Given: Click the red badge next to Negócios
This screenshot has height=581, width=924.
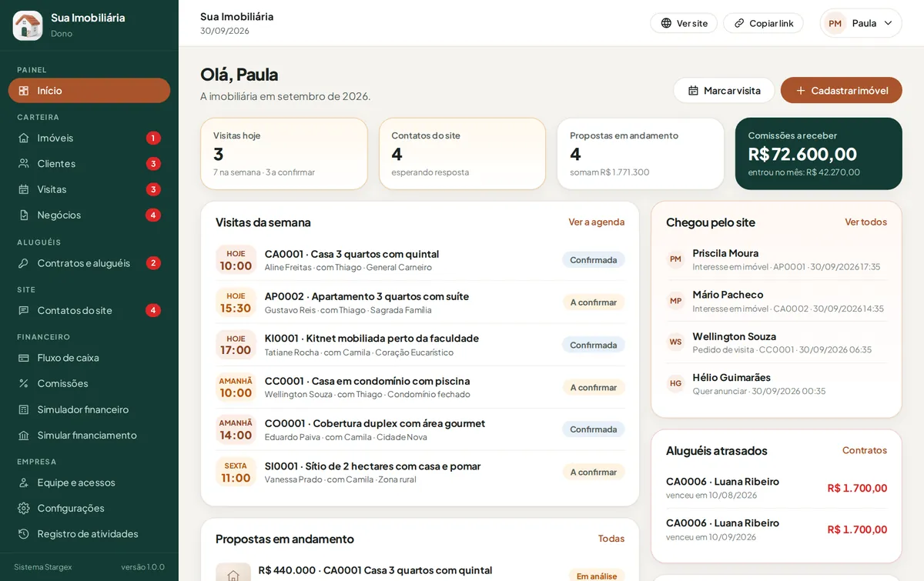Looking at the screenshot, I should 153,215.
